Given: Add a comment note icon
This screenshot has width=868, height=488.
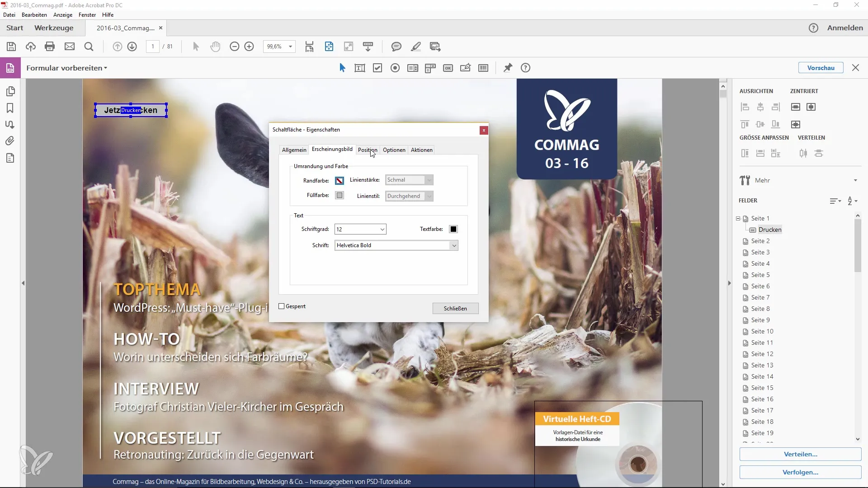Looking at the screenshot, I should pos(396,47).
